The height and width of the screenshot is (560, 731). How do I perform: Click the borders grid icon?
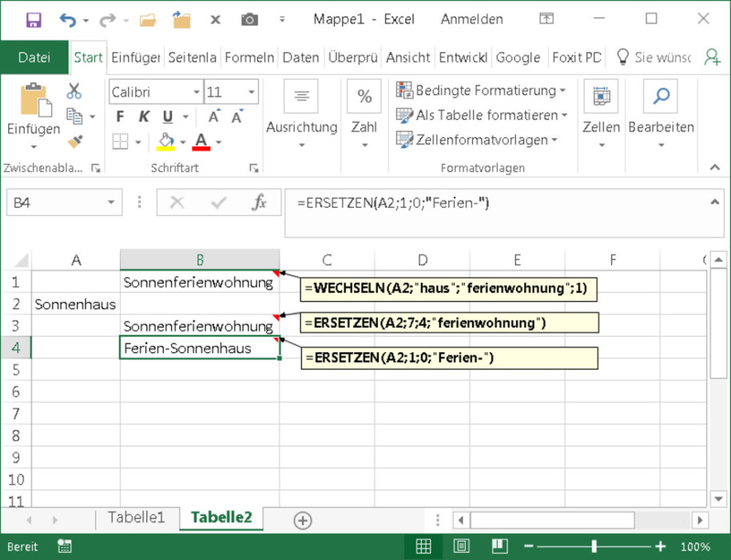point(121,141)
